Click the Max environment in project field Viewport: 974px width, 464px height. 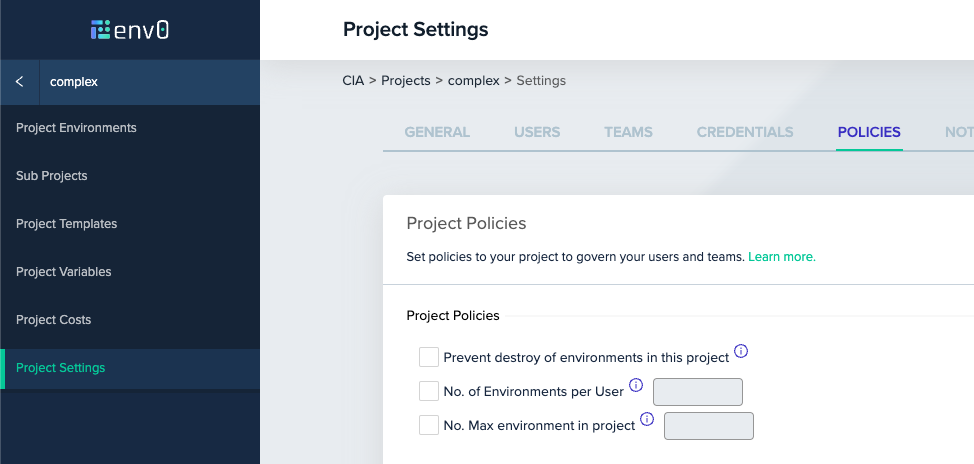pyautogui.click(x=709, y=426)
